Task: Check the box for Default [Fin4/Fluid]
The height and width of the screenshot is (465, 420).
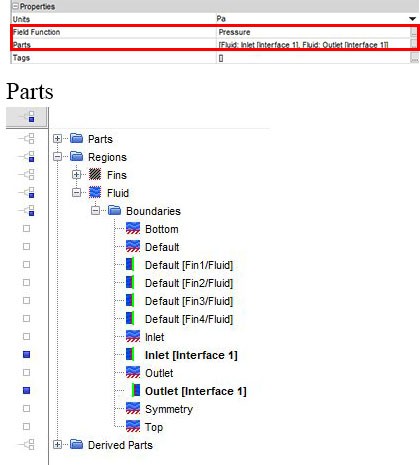Action: (26, 319)
